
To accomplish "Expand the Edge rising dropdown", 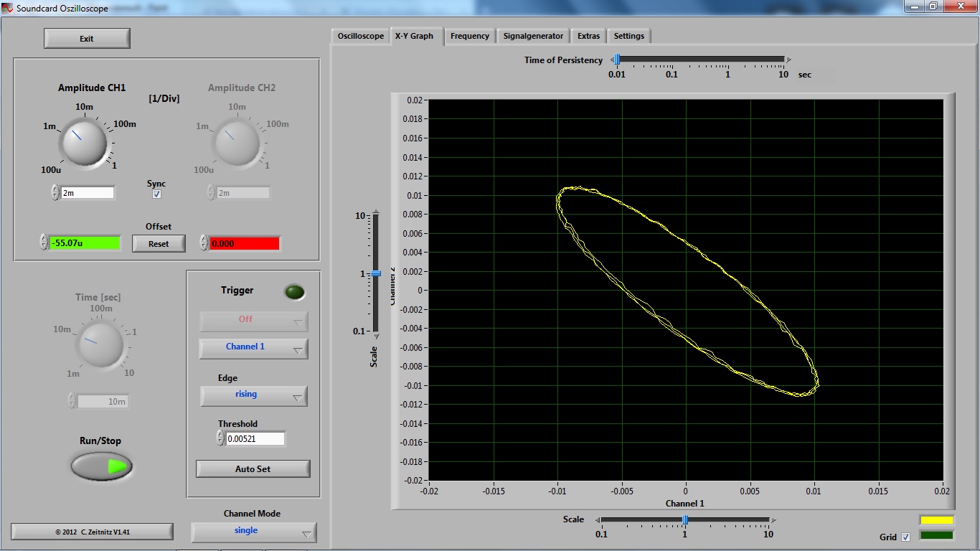I will (253, 395).
